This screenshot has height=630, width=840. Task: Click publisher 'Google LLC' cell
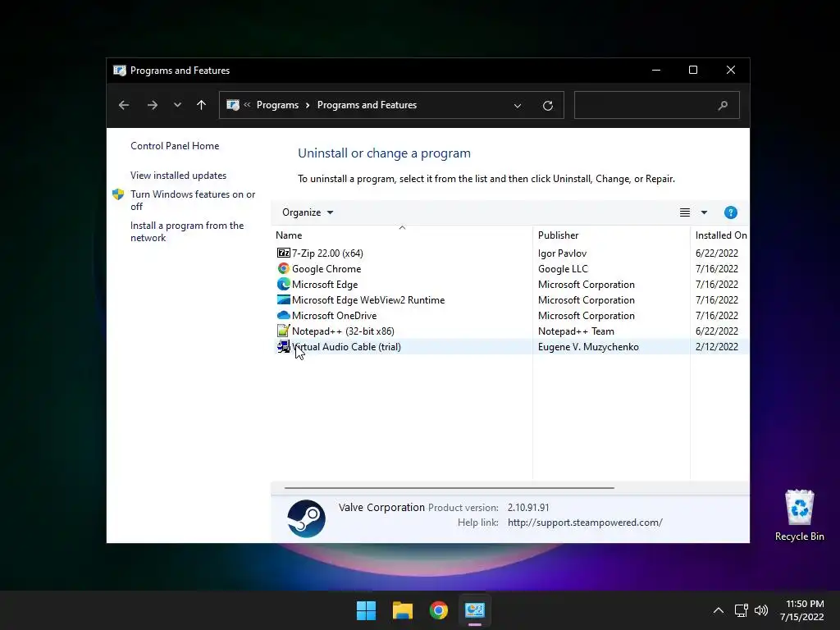coord(563,269)
